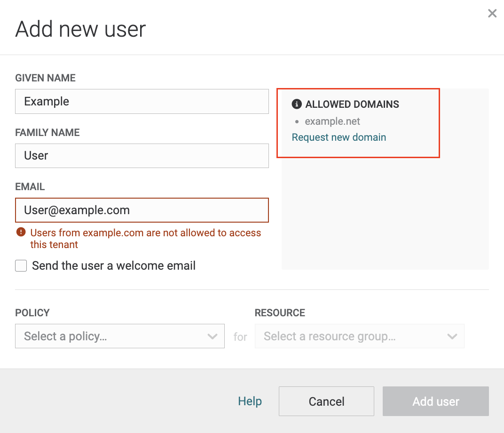
Task: Click the ALLOWED DOMAINS heading text
Action: (x=352, y=104)
